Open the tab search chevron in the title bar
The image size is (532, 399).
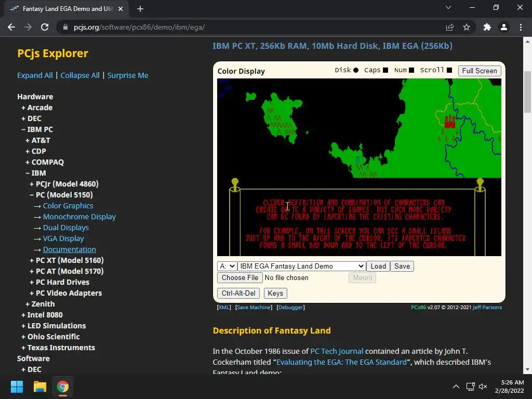pyautogui.click(x=448, y=7)
